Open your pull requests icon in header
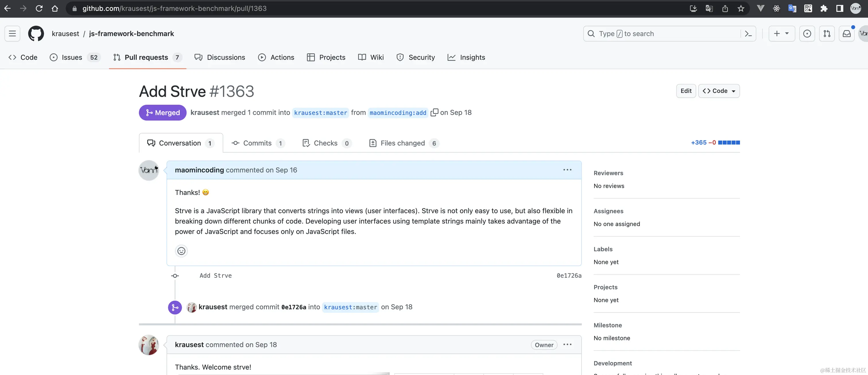 click(x=827, y=34)
